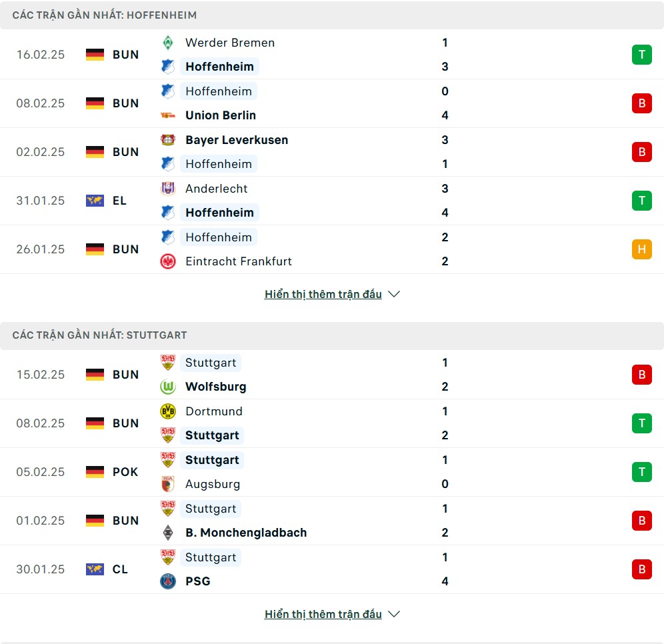Click the PSG club logo

[x=168, y=581]
